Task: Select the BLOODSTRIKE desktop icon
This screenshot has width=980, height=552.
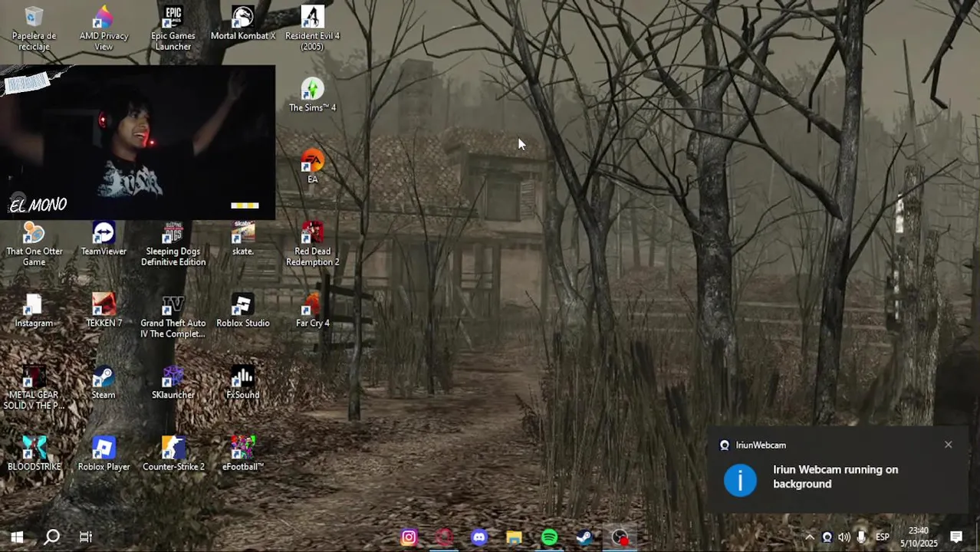Action: point(34,454)
